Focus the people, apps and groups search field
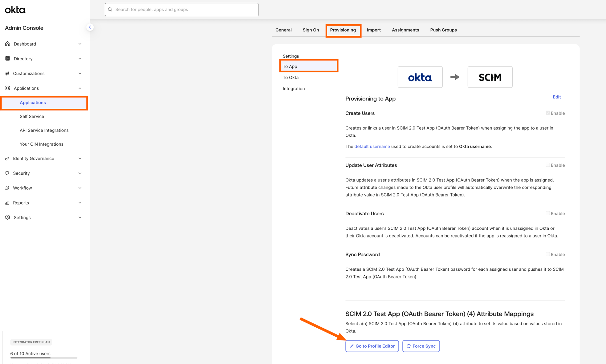 [x=181, y=10]
